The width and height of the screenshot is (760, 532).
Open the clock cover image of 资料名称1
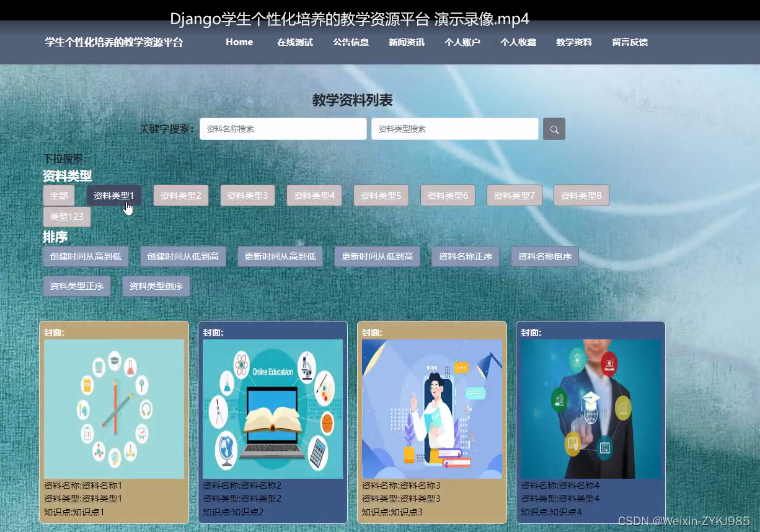(x=114, y=409)
